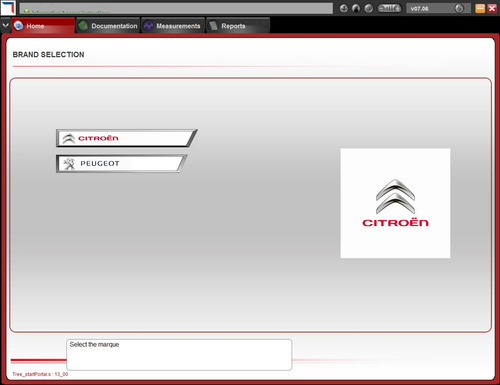Open the Measurements tab
500x385 pixels.
(173, 26)
